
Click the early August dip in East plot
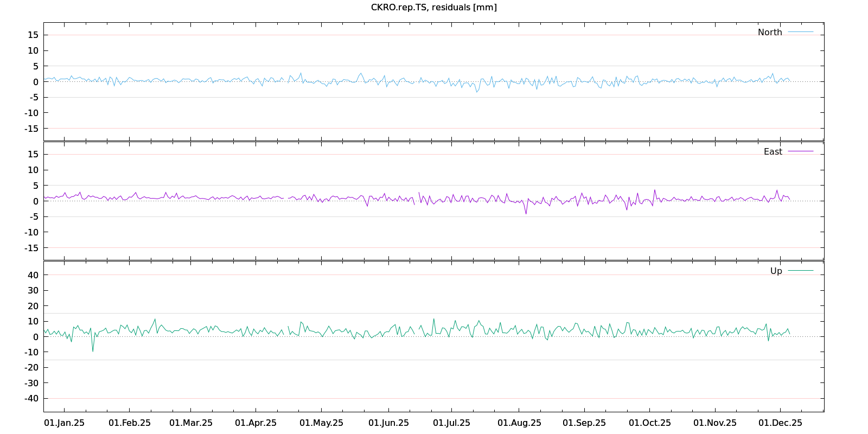pos(526,213)
